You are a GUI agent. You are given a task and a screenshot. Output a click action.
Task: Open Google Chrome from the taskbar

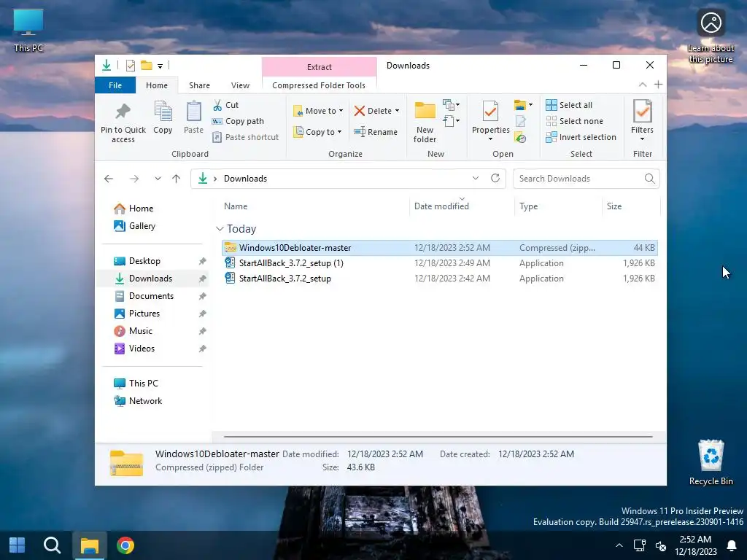(x=125, y=545)
